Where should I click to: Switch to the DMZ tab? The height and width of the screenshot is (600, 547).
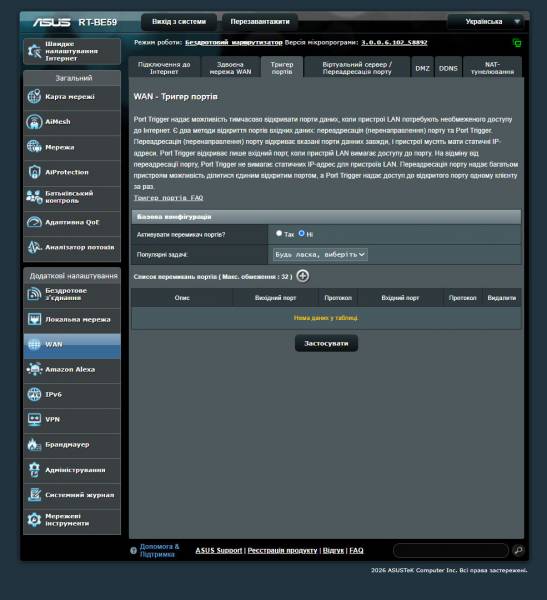click(x=423, y=68)
